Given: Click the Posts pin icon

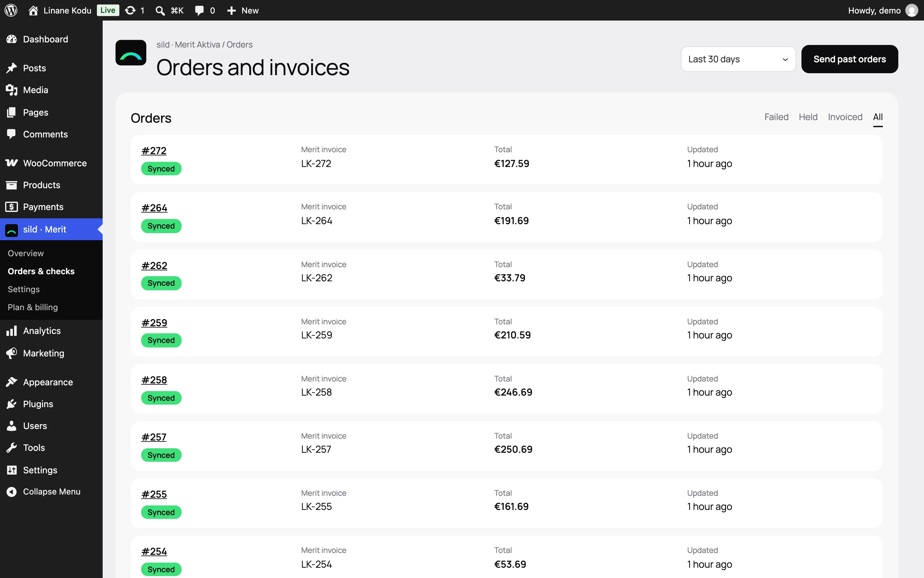Looking at the screenshot, I should (x=12, y=68).
